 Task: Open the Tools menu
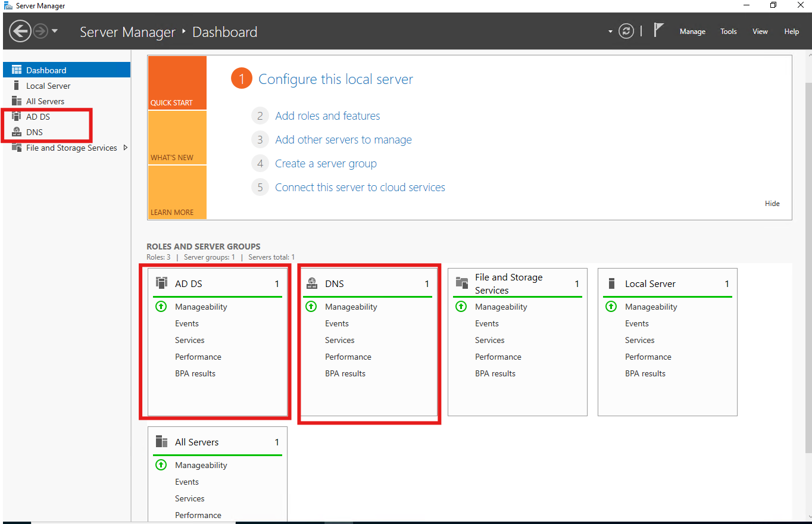[729, 32]
